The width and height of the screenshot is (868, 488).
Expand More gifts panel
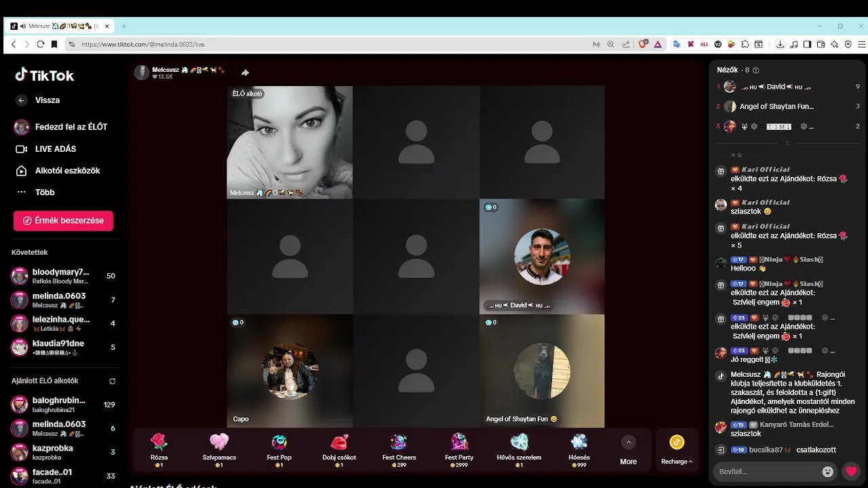[x=629, y=450]
